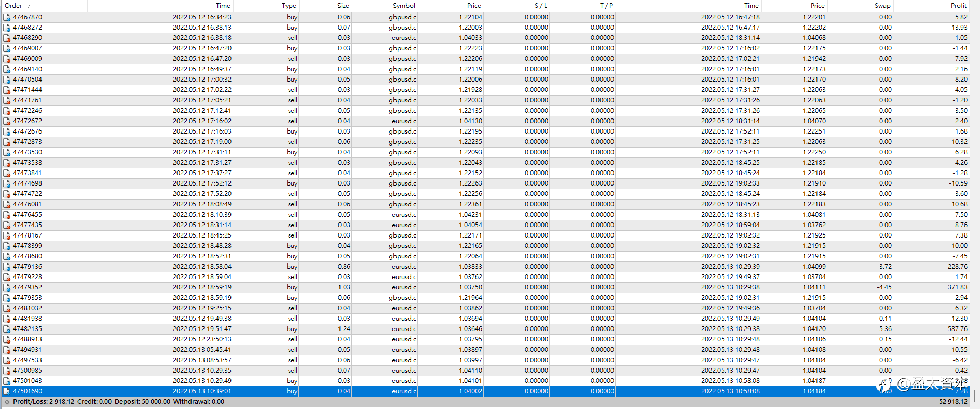Click the sell-order icon for order 47469009
980x409 pixels.
pos(7,59)
